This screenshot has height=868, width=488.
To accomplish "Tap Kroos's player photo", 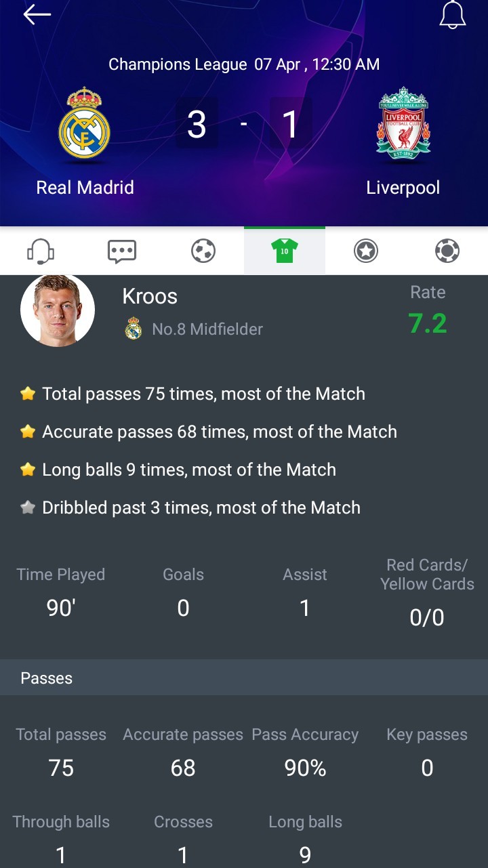I will (x=58, y=311).
